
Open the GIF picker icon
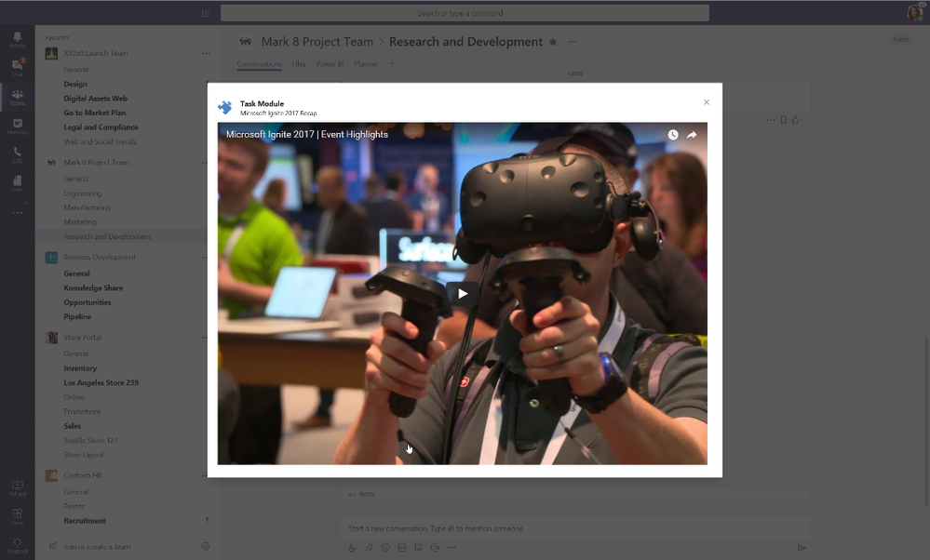point(402,548)
